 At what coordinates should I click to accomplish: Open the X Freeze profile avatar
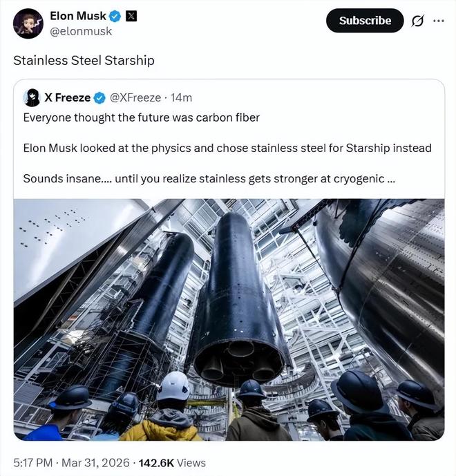(30, 97)
